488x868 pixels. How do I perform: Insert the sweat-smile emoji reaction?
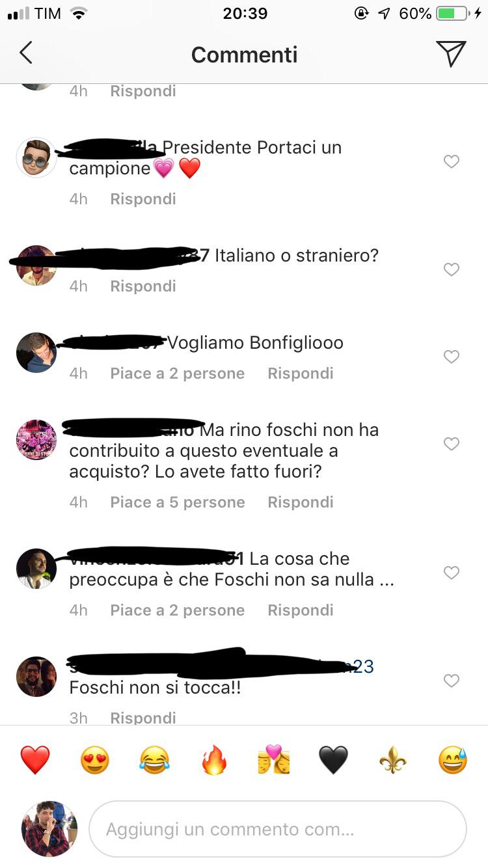tap(453, 760)
